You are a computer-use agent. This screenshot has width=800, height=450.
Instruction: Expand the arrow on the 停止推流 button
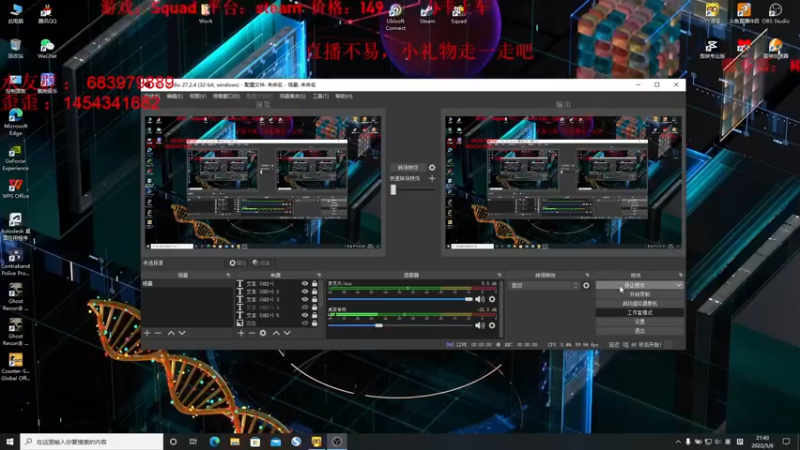679,285
